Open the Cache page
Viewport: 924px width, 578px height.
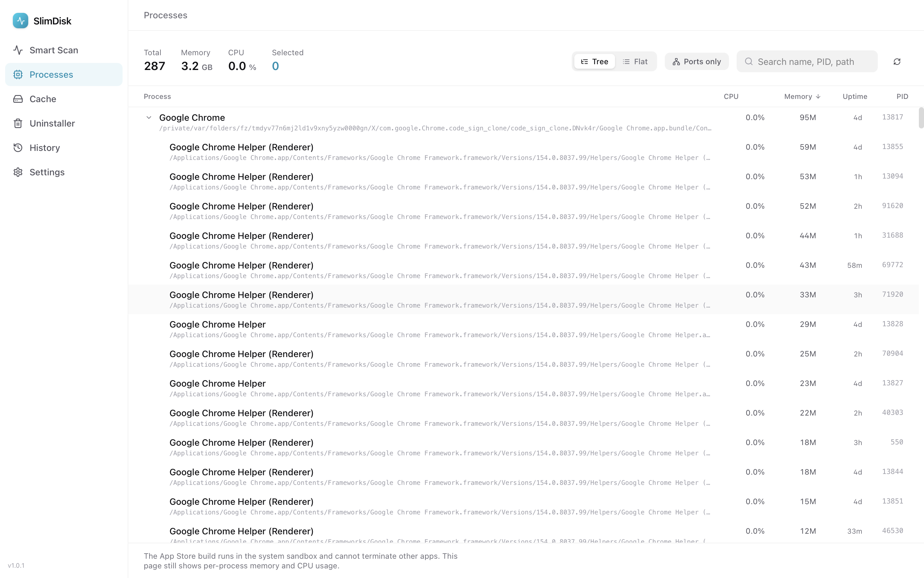pos(64,99)
